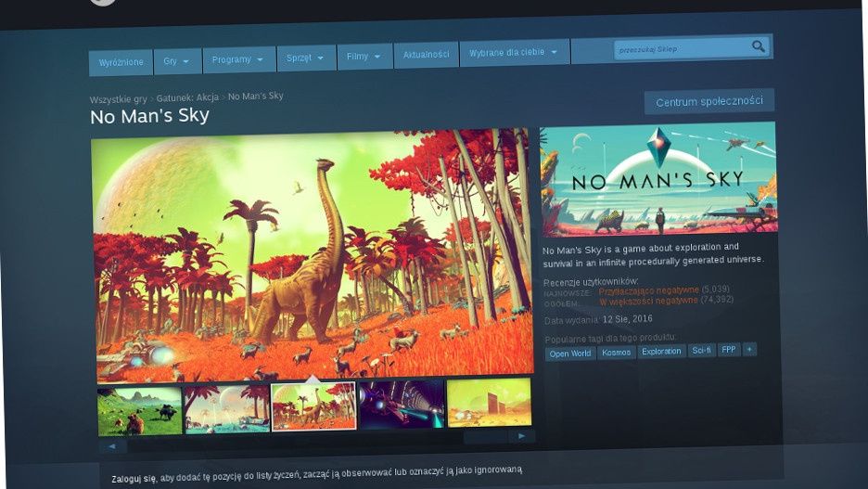Image resolution: width=868 pixels, height=489 pixels.
Task: Select the blue water palm thumbnail
Action: coord(226,408)
